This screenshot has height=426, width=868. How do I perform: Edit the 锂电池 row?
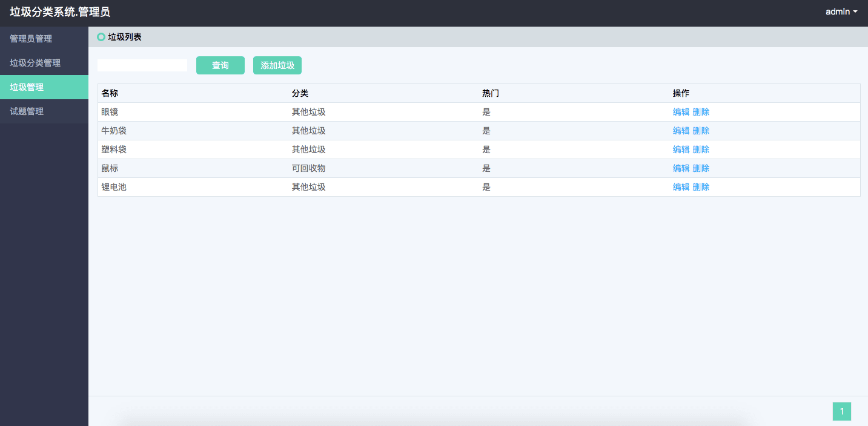(681, 187)
